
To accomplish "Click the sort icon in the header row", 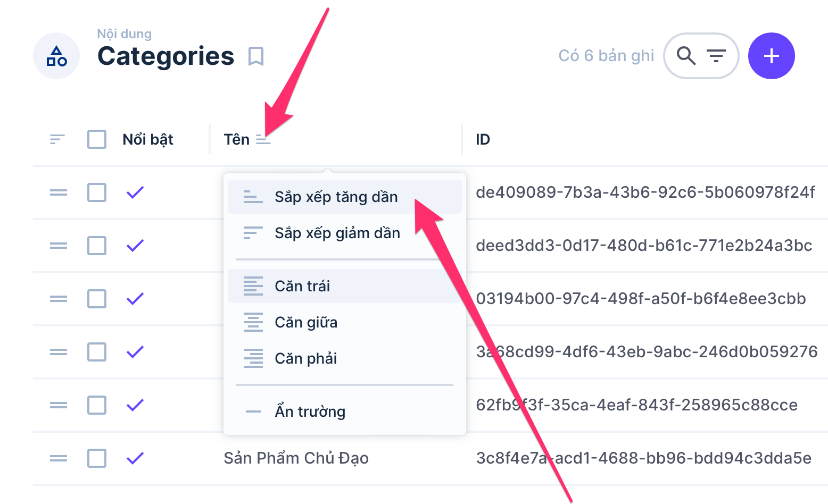I will click(57, 139).
